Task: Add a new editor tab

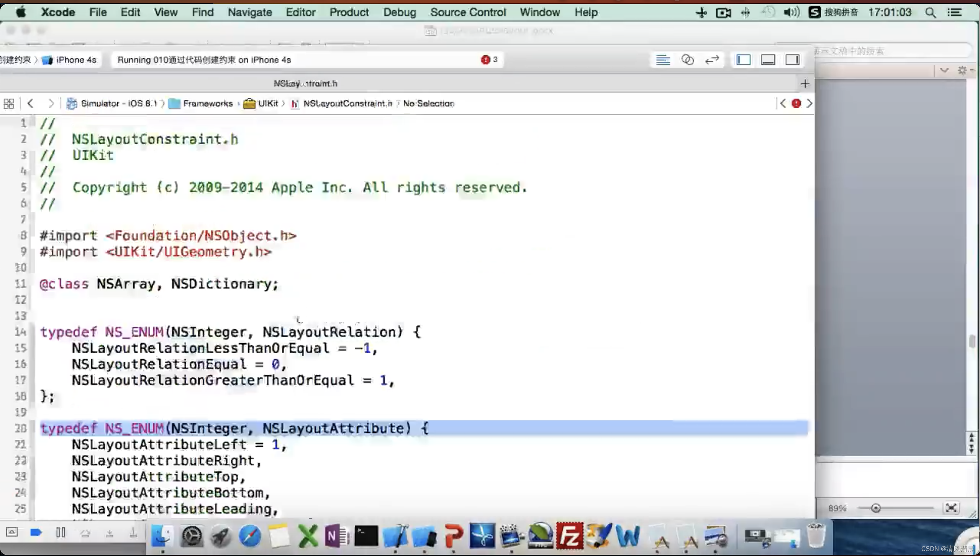Action: click(x=805, y=84)
